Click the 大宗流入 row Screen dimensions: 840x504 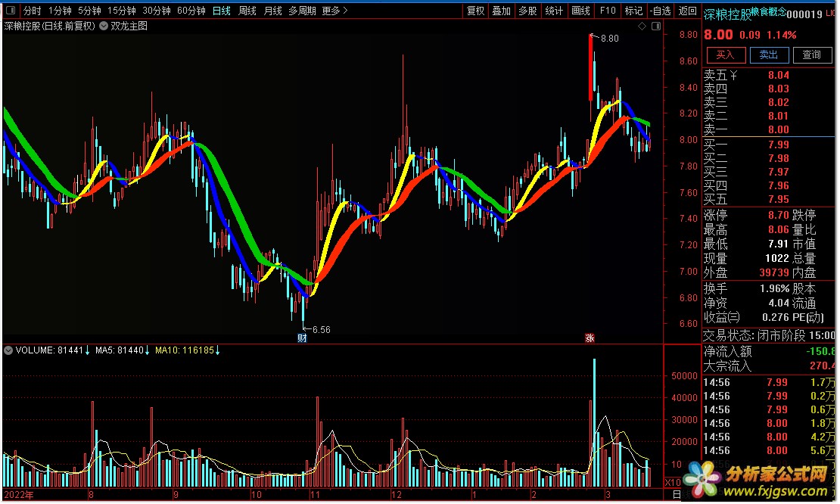770,366
